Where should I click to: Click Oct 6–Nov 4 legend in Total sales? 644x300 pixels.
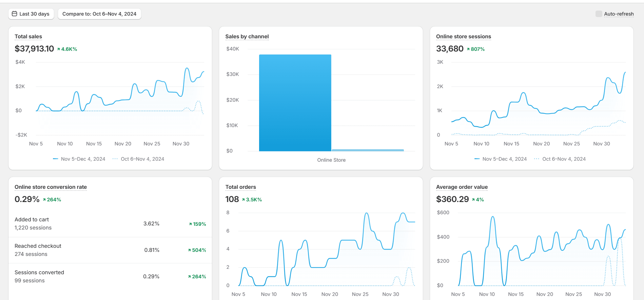tap(139, 159)
